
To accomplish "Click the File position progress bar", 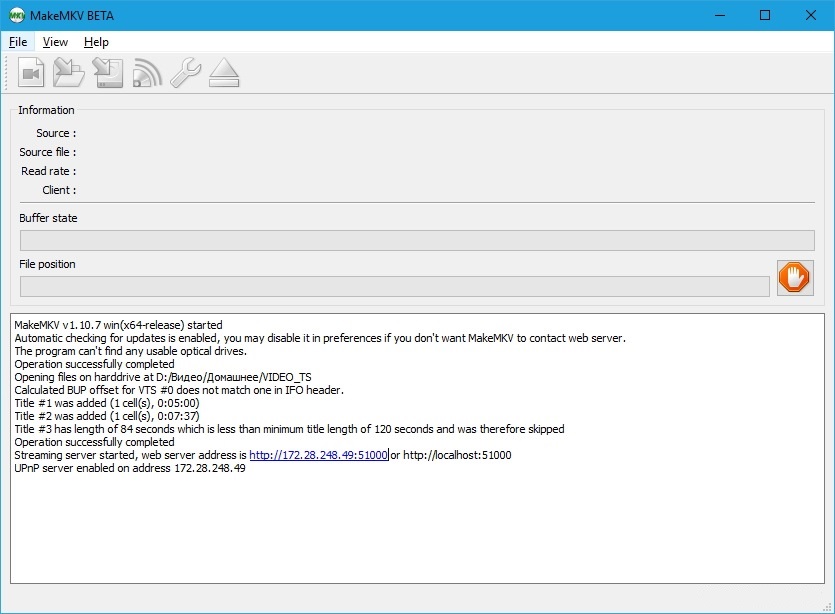I will point(395,286).
